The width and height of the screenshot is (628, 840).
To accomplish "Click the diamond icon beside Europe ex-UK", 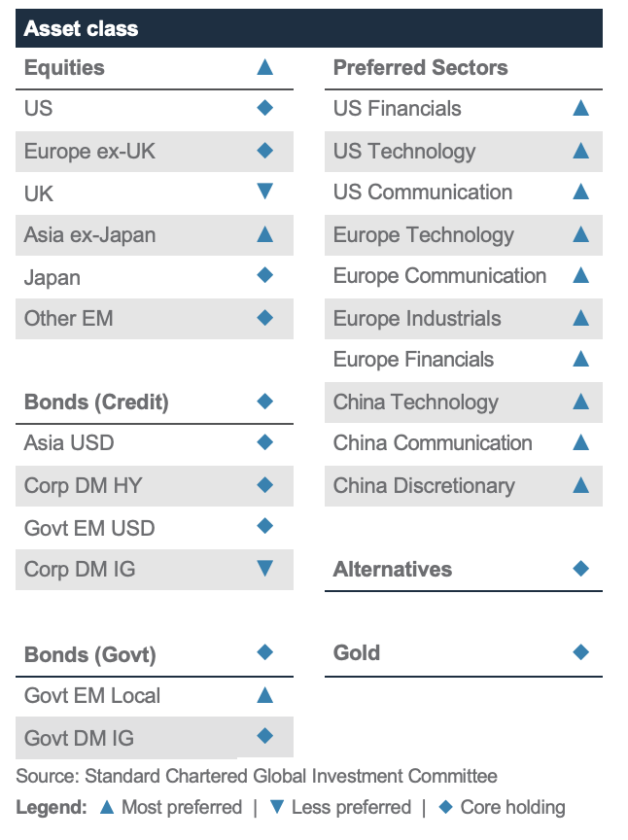I will tap(264, 151).
